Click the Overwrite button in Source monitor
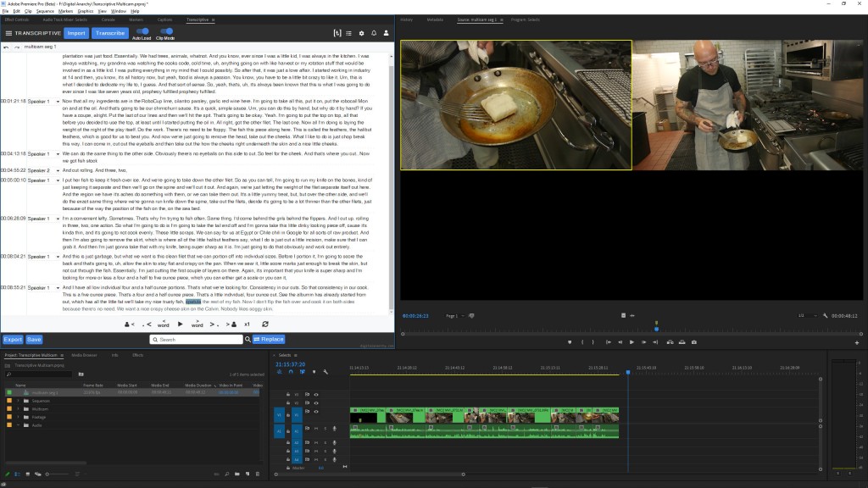Viewport: 868px width, 488px height. click(682, 342)
